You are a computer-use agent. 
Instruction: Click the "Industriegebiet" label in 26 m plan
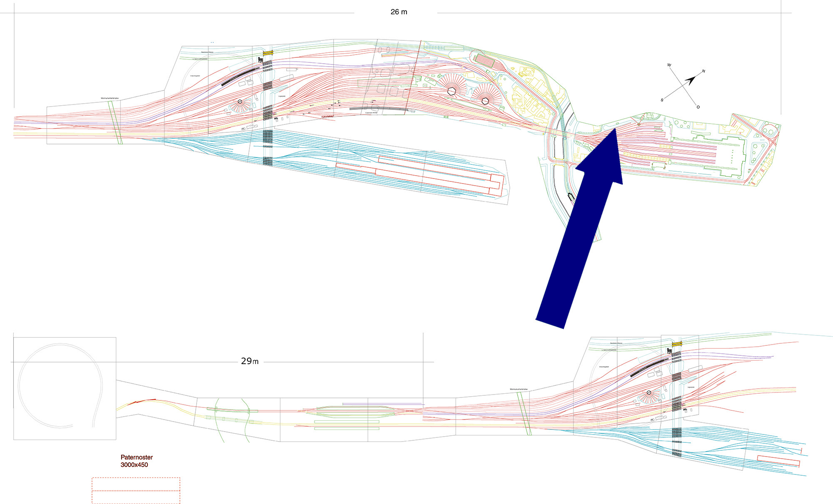195,76
